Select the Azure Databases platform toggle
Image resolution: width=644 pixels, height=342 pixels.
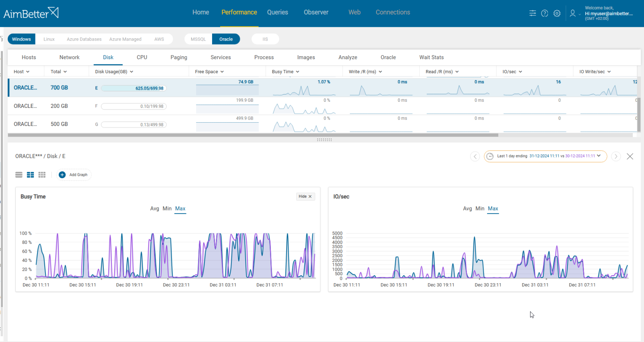[x=84, y=39]
